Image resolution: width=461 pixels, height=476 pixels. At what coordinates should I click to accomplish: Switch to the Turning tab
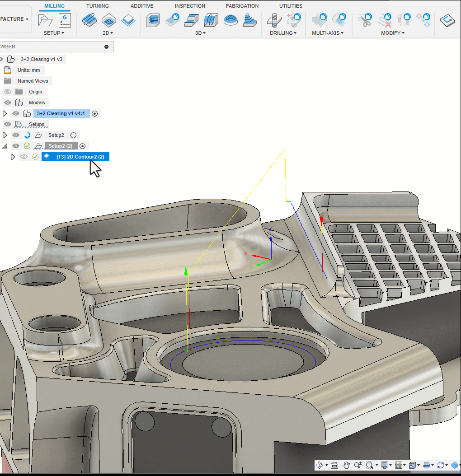[x=98, y=6]
